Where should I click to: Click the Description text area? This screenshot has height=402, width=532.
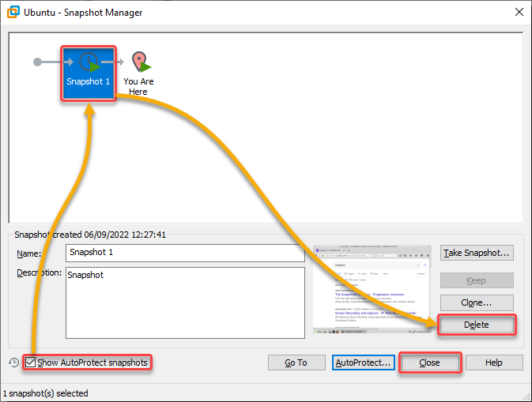coord(185,302)
